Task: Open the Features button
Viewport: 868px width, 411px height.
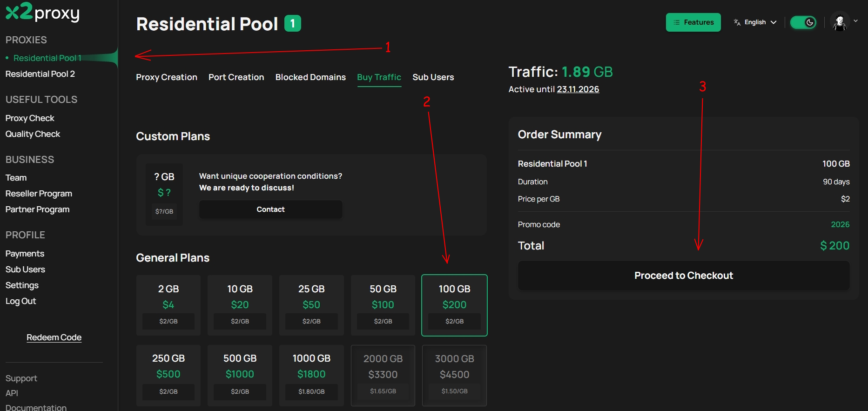Action: 693,22
